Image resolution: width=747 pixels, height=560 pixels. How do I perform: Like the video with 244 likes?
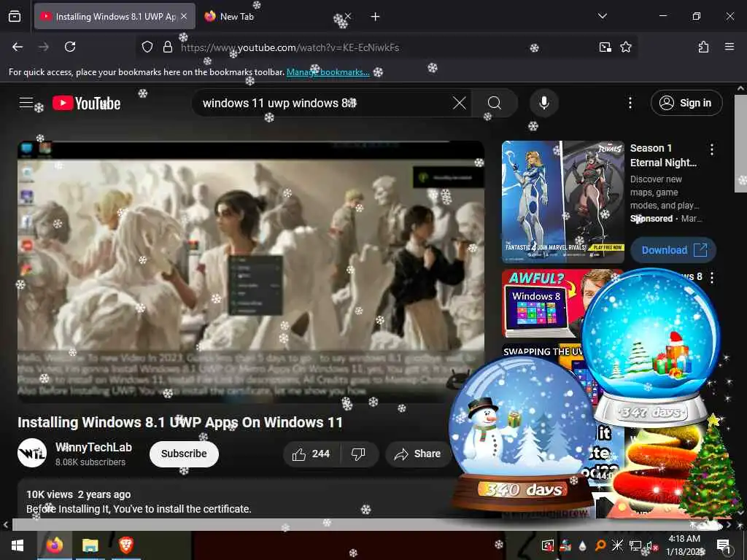click(311, 454)
